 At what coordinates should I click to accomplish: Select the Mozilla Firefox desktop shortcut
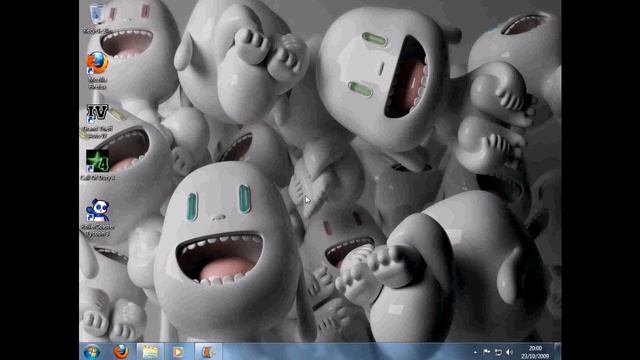pos(97,69)
